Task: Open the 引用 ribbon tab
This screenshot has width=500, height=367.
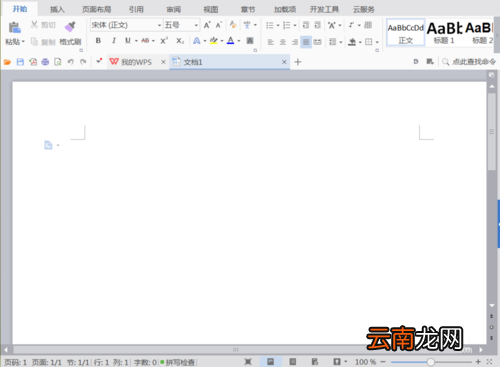Action: click(136, 9)
